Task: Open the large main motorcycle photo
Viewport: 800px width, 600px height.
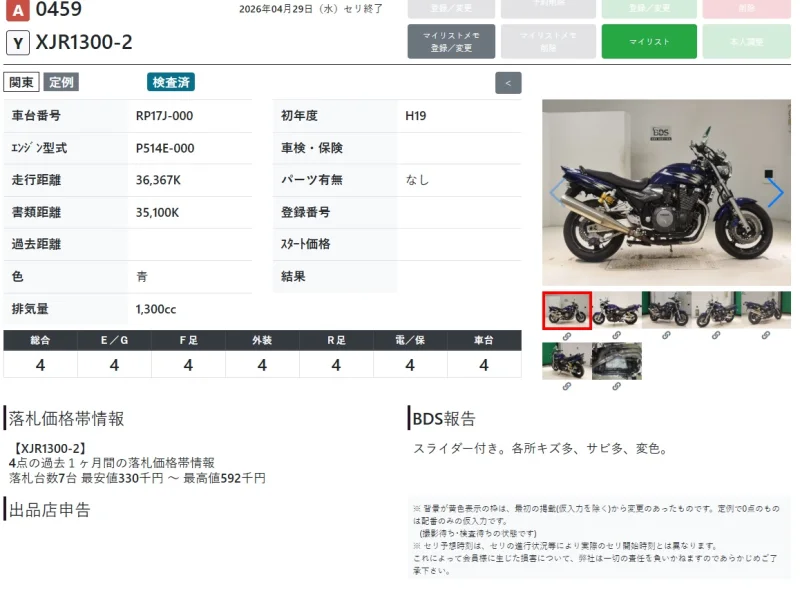Action: click(666, 193)
